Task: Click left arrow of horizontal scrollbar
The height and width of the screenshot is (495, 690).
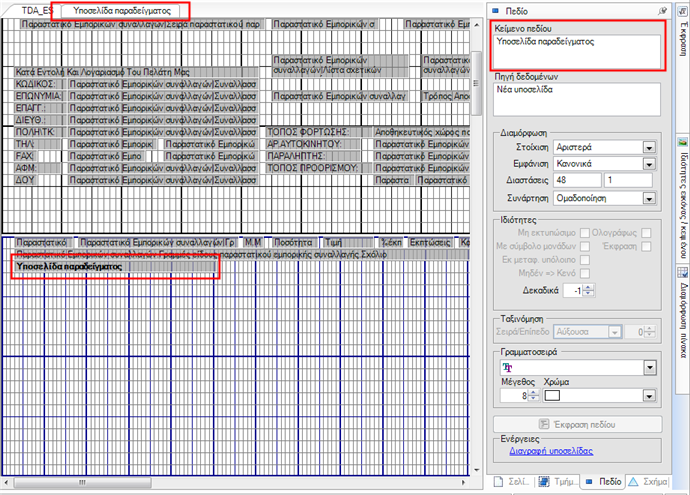Action: pyautogui.click(x=6, y=483)
